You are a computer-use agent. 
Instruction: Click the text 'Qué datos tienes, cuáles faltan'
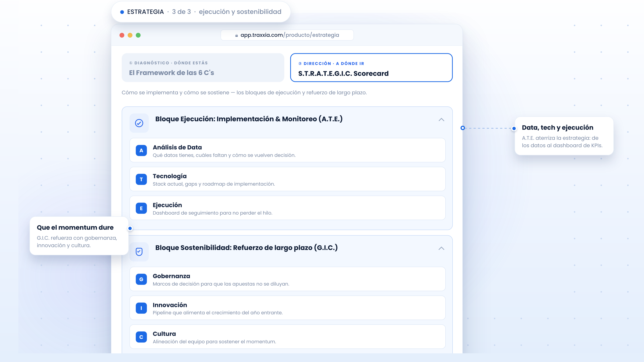190,155
